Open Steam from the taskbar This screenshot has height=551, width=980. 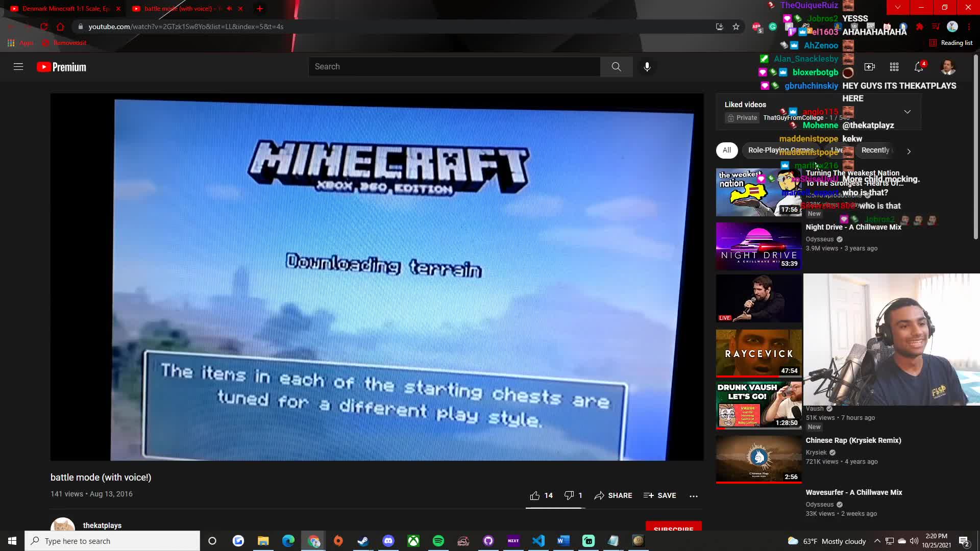tap(363, 541)
